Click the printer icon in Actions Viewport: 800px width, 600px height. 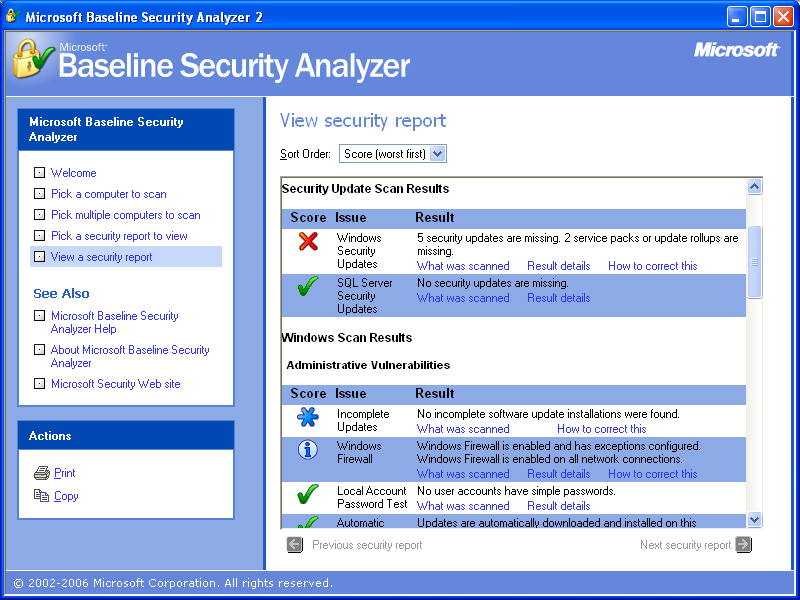[42, 473]
